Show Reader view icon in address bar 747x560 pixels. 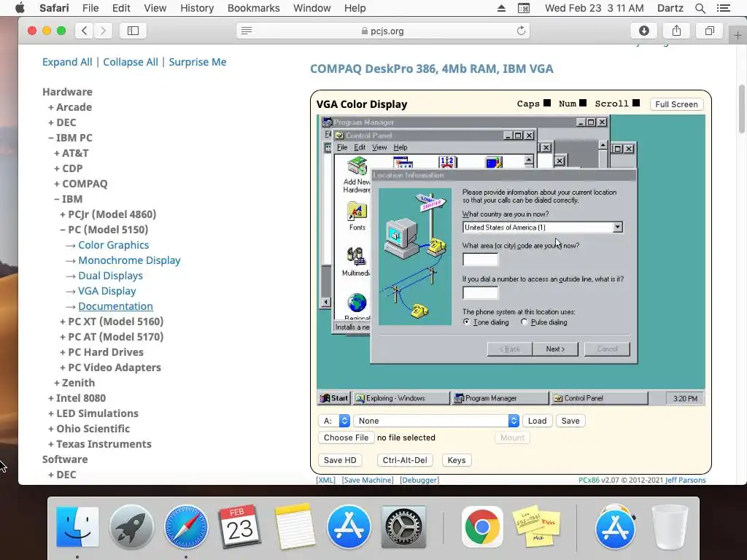point(247,31)
